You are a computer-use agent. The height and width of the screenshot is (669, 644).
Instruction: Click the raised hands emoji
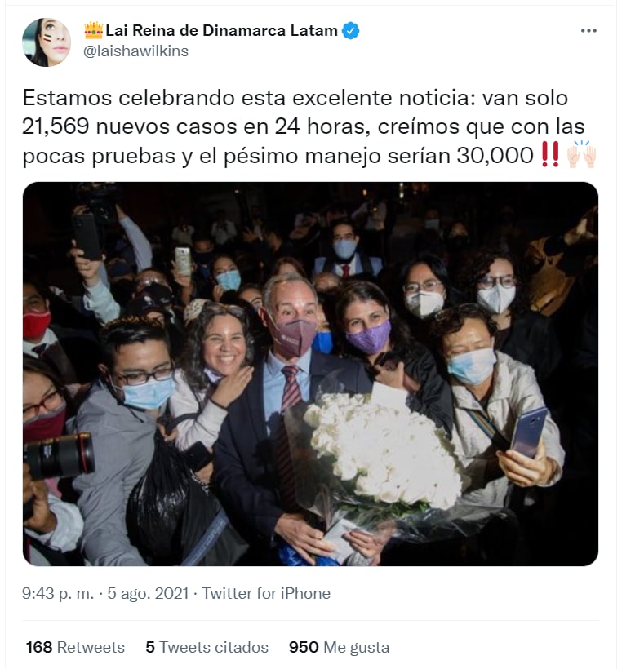pyautogui.click(x=581, y=154)
